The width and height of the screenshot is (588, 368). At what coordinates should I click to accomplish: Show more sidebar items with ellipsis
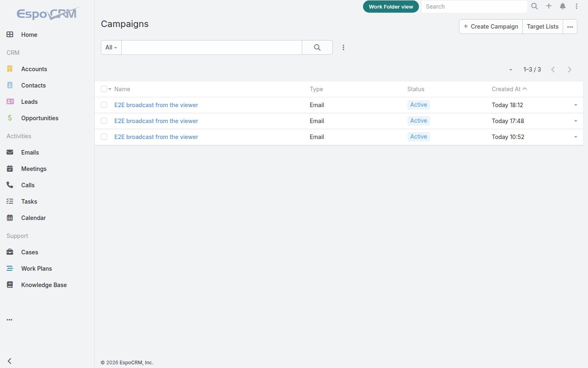(9, 320)
